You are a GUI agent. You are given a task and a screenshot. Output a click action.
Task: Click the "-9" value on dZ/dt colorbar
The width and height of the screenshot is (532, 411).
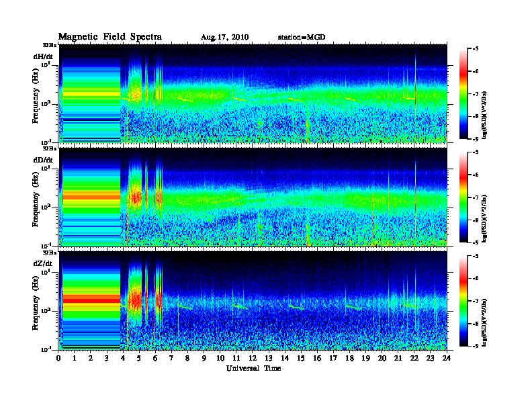[476, 346]
